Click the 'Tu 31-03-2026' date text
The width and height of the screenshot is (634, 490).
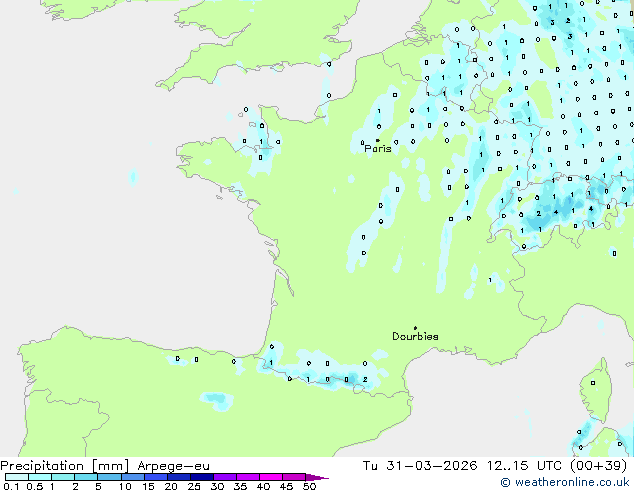(420, 465)
